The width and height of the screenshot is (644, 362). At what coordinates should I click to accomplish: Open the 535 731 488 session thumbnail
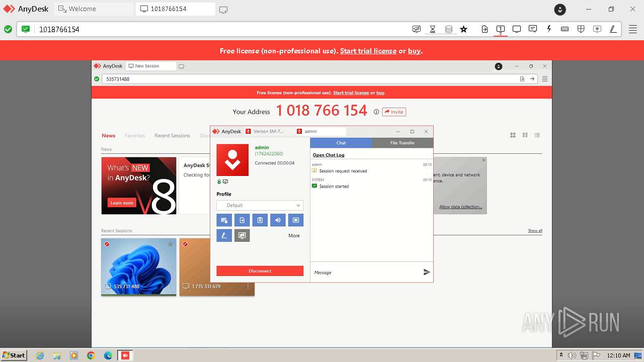139,267
